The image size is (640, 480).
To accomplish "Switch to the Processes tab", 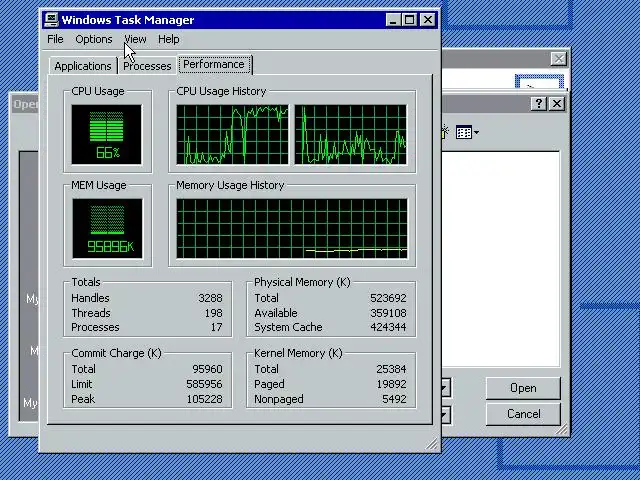I will tap(147, 66).
